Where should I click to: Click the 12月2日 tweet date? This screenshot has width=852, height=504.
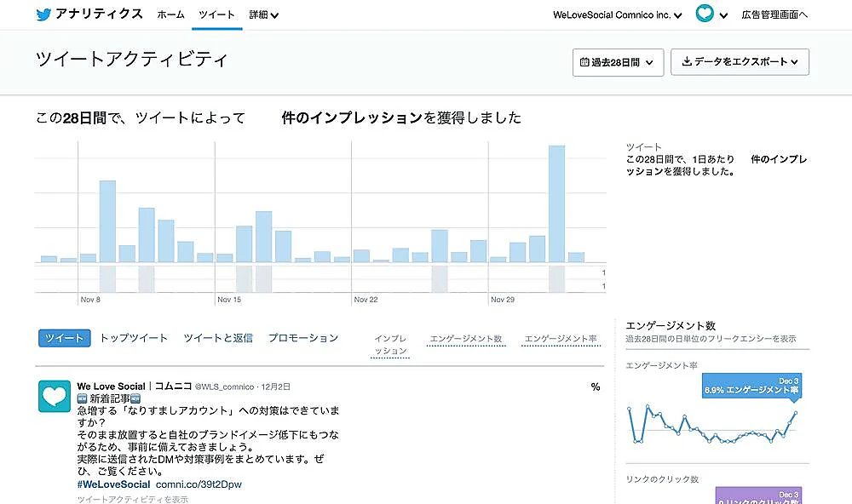point(275,387)
